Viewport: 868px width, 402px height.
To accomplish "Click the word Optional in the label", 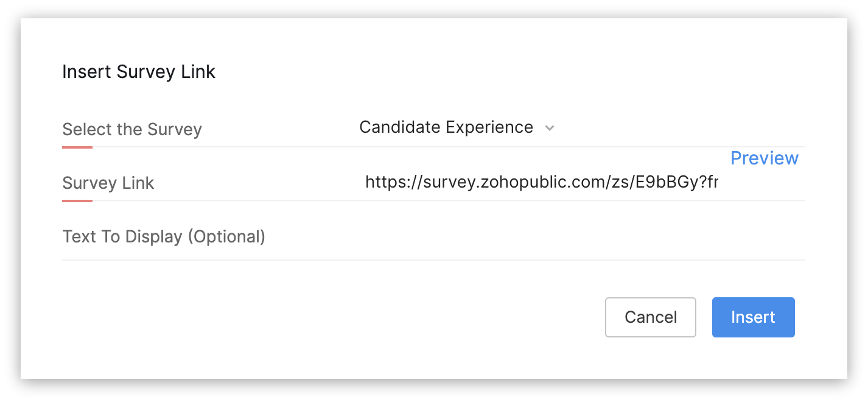I will click(226, 236).
